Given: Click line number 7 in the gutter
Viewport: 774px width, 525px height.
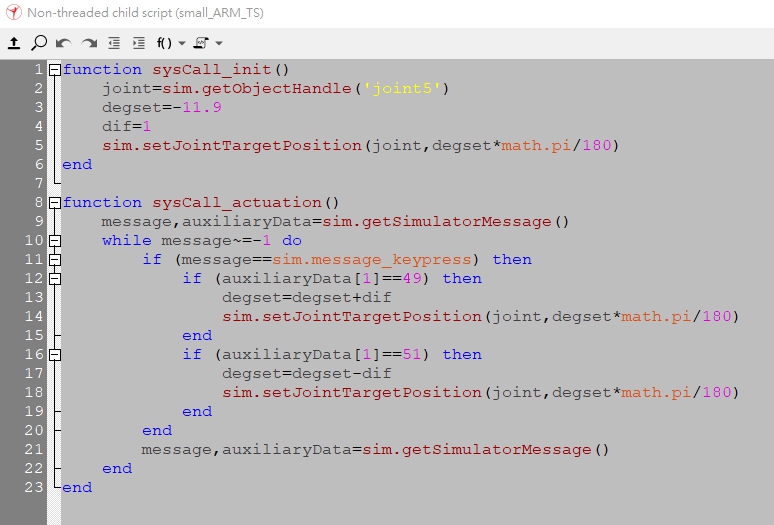Looking at the screenshot, I should (x=39, y=184).
